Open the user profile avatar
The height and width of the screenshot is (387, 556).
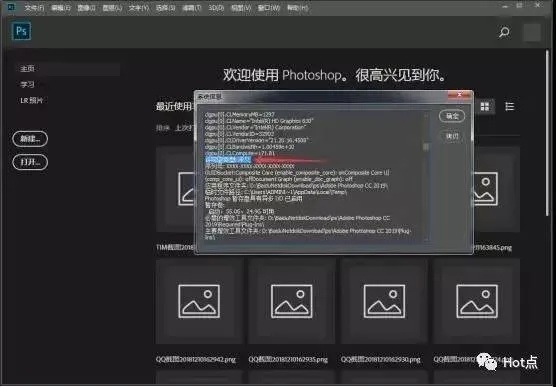(532, 33)
